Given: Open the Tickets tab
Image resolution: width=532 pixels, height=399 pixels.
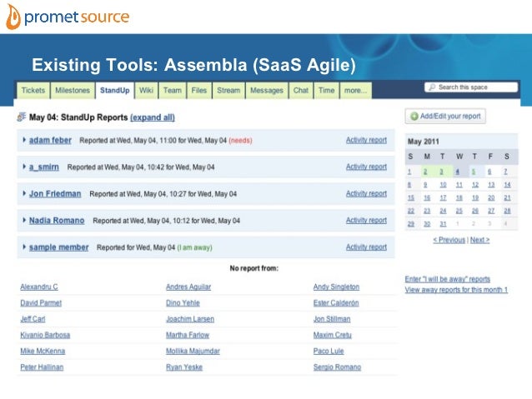Looking at the screenshot, I should (x=33, y=91).
